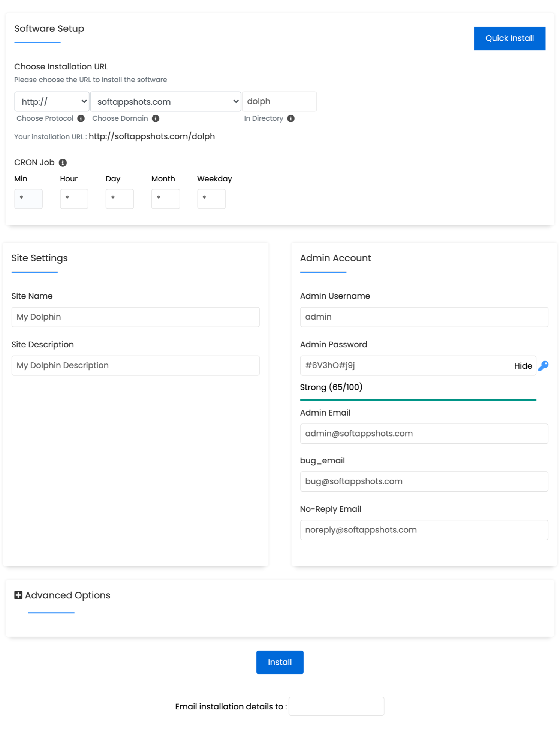Focus the In Directory dolph field
The image size is (560, 750).
click(279, 102)
